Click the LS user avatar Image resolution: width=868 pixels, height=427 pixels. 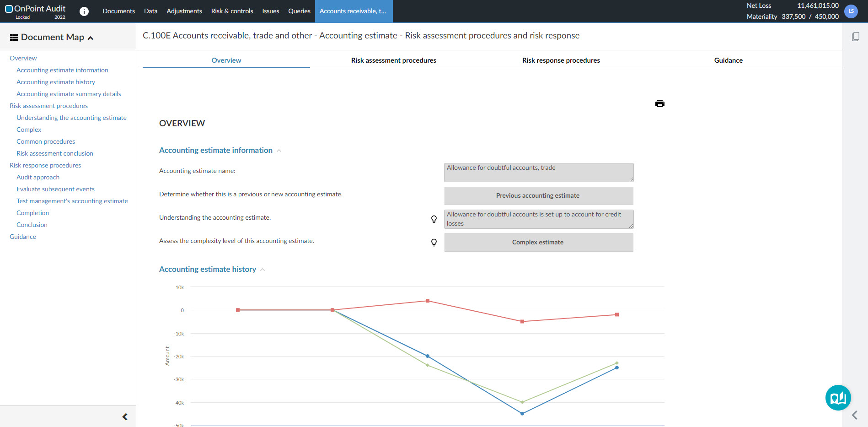851,11
